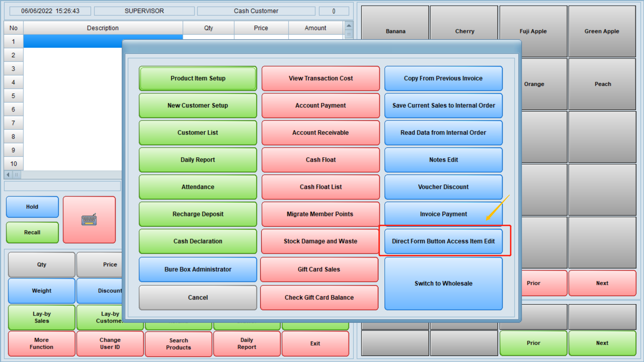Open the Voucher Discount option

point(443,187)
